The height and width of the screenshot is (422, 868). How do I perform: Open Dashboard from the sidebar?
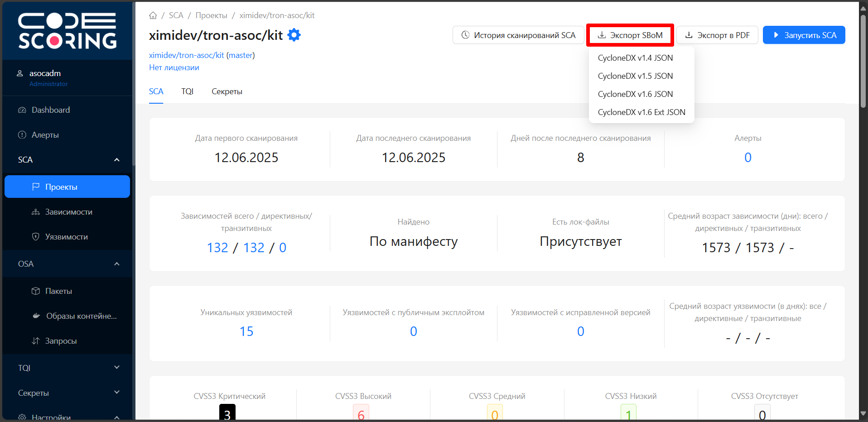[50, 110]
